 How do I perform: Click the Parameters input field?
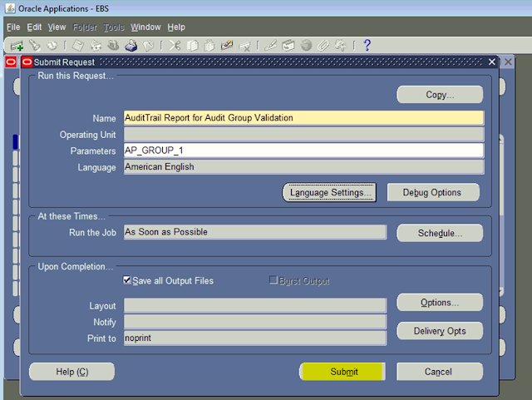(303, 151)
